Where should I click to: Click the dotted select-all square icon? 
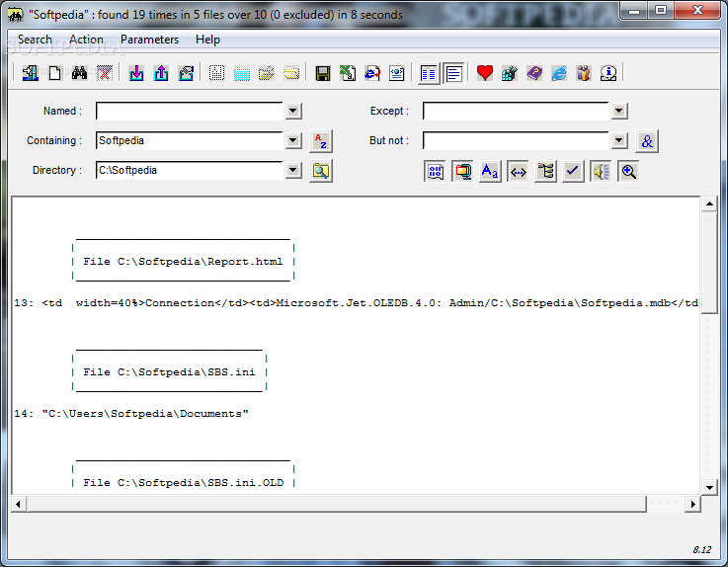(217, 73)
